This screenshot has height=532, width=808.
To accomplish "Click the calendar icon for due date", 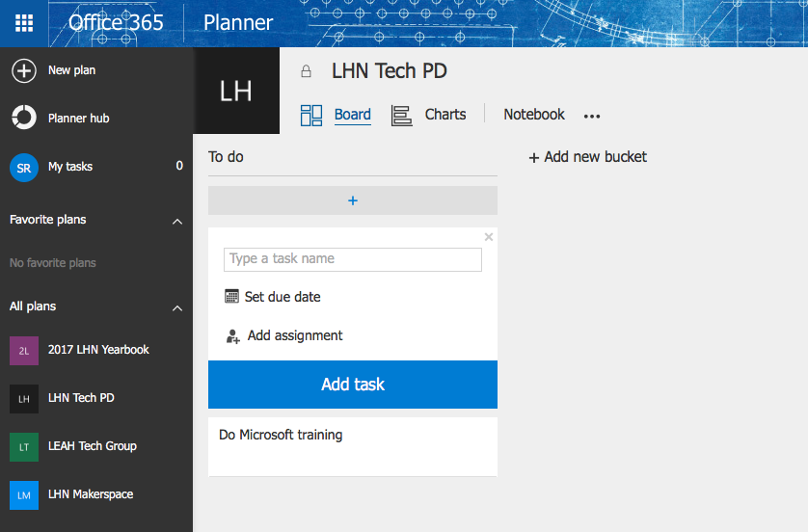I will tap(231, 297).
